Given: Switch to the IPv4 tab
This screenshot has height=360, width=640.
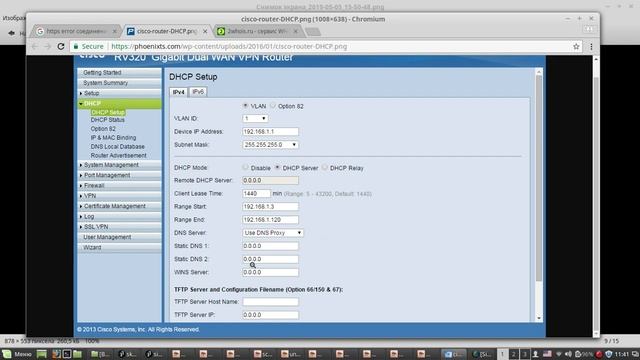Looking at the screenshot, I should (179, 92).
